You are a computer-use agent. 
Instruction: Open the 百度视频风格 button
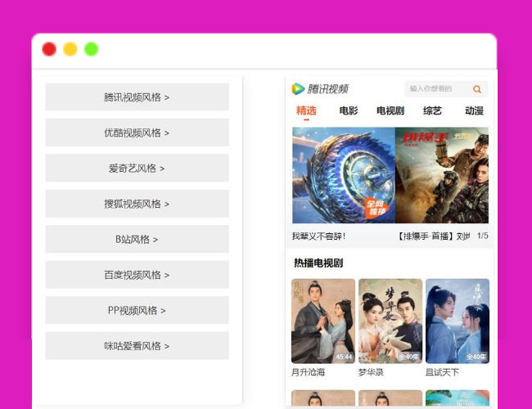137,275
